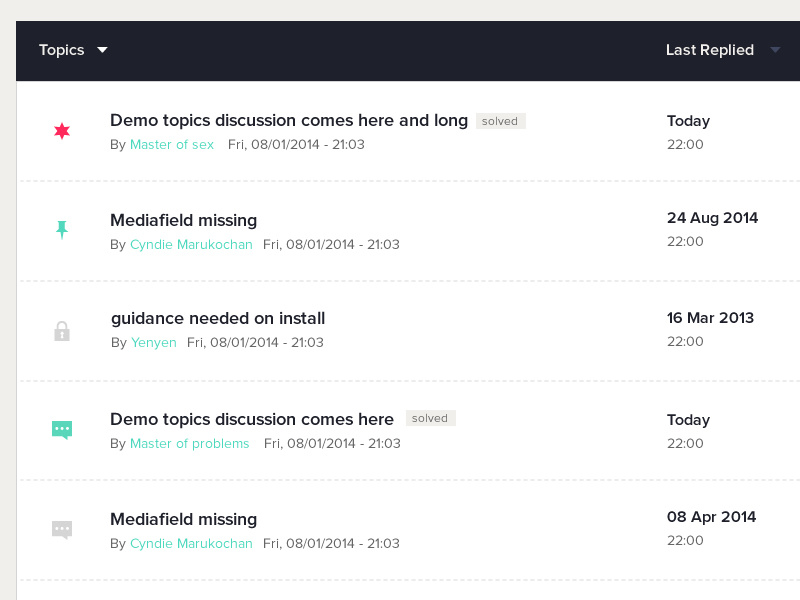
Task: Click the "08 Apr 2014" last reply date
Action: coord(711,517)
